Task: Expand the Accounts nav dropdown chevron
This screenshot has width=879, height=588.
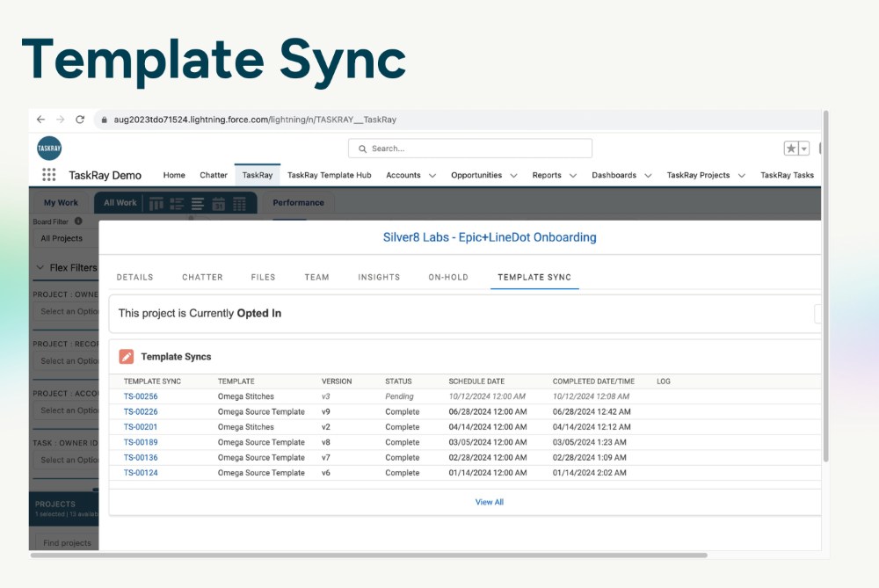Action: pos(432,176)
